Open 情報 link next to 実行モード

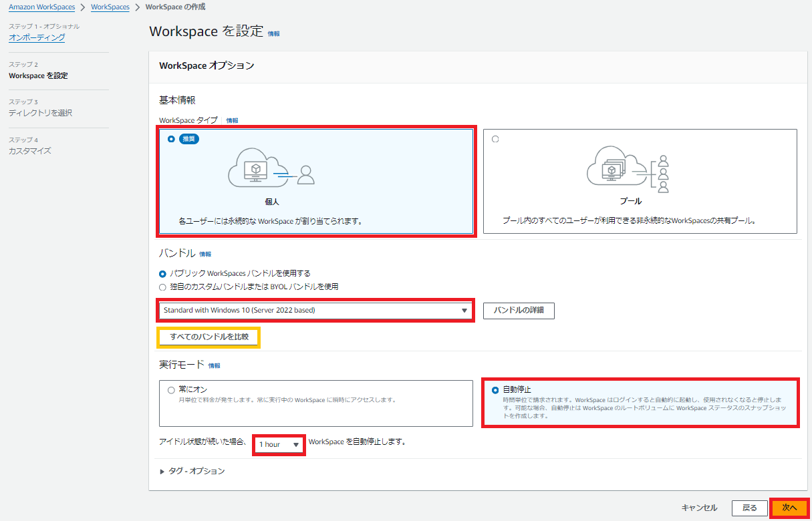[x=214, y=366]
